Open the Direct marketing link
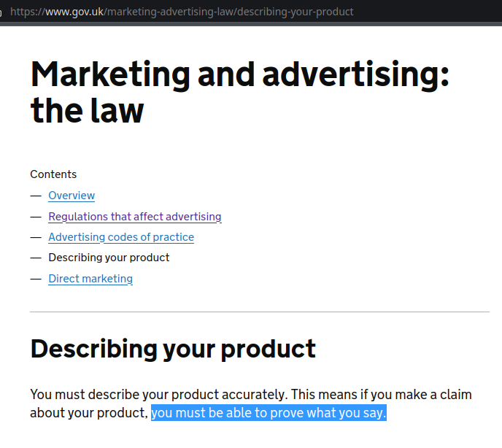Image resolution: width=502 pixels, height=448 pixels. (90, 279)
